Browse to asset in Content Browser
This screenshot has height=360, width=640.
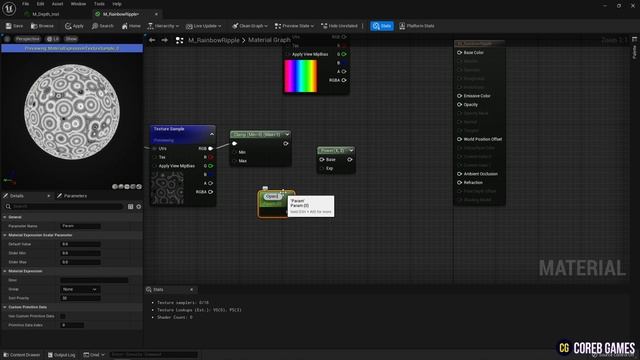[42, 26]
